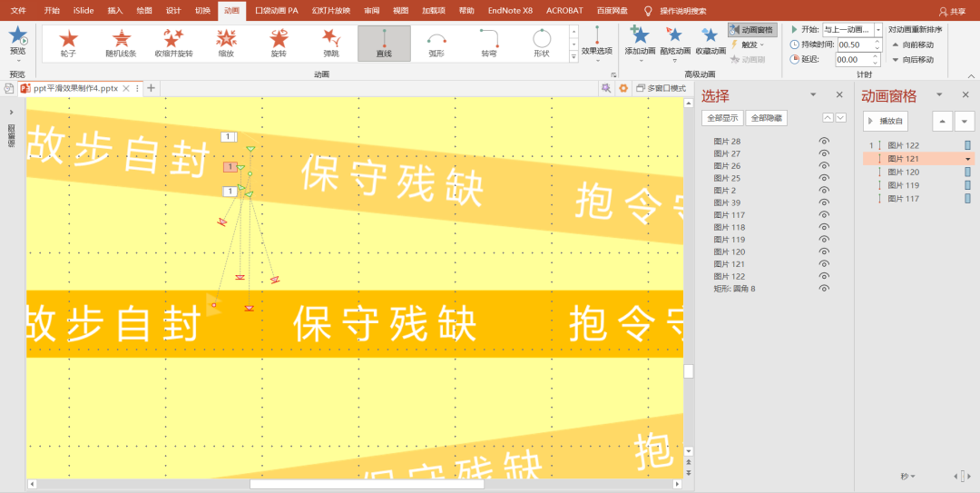Screen dimensions: 980x493
Task: Click the 持续时间 duration field
Action: [x=855, y=44]
